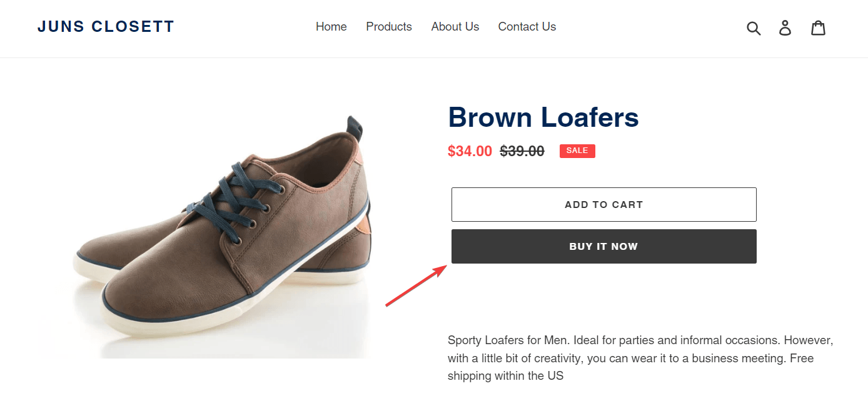Open the Products menu link
Screen dimensions: 868x396
pos(389,27)
